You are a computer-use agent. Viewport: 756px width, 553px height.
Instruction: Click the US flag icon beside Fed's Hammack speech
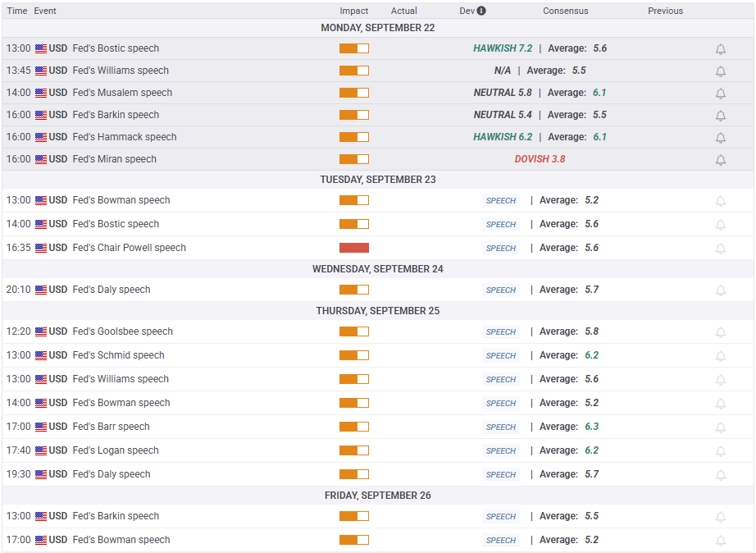click(41, 137)
